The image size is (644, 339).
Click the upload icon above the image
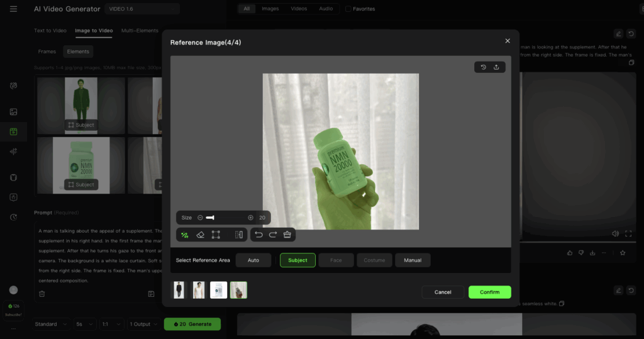496,67
